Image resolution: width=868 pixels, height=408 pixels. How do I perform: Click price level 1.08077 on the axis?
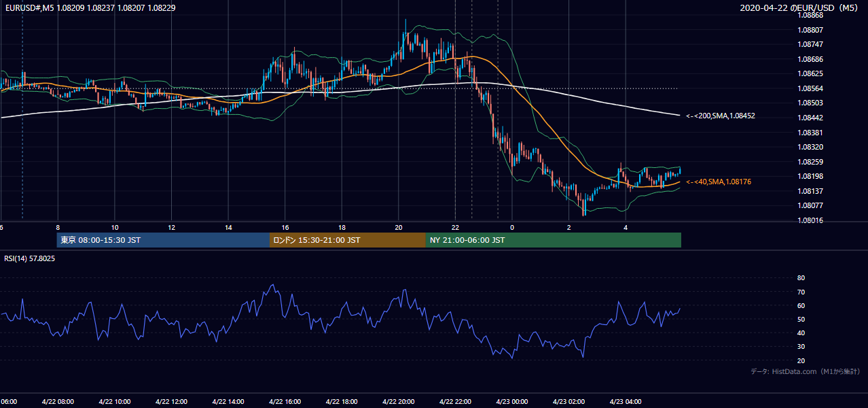(810, 205)
